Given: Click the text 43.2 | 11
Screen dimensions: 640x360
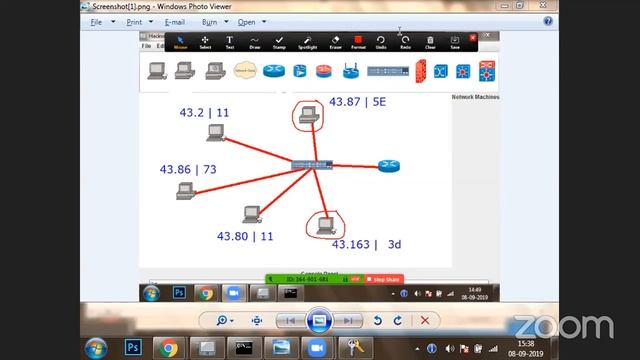Looking at the screenshot, I should (x=204, y=113).
